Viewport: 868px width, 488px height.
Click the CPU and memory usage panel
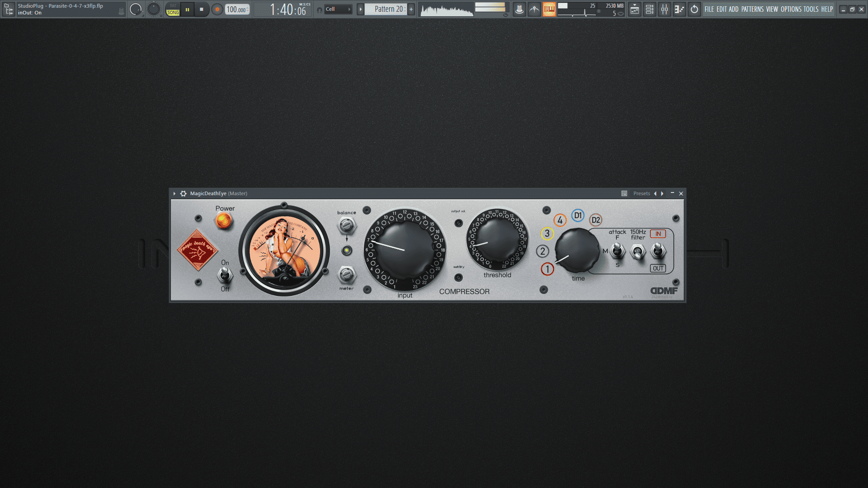point(591,9)
